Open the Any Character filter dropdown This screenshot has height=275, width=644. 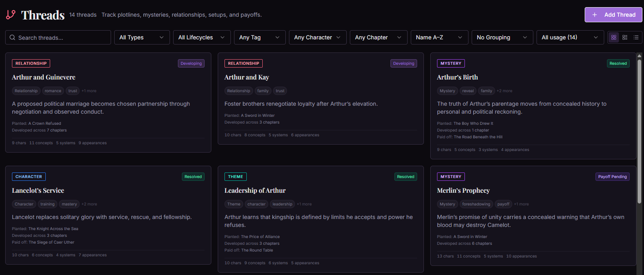(x=318, y=37)
